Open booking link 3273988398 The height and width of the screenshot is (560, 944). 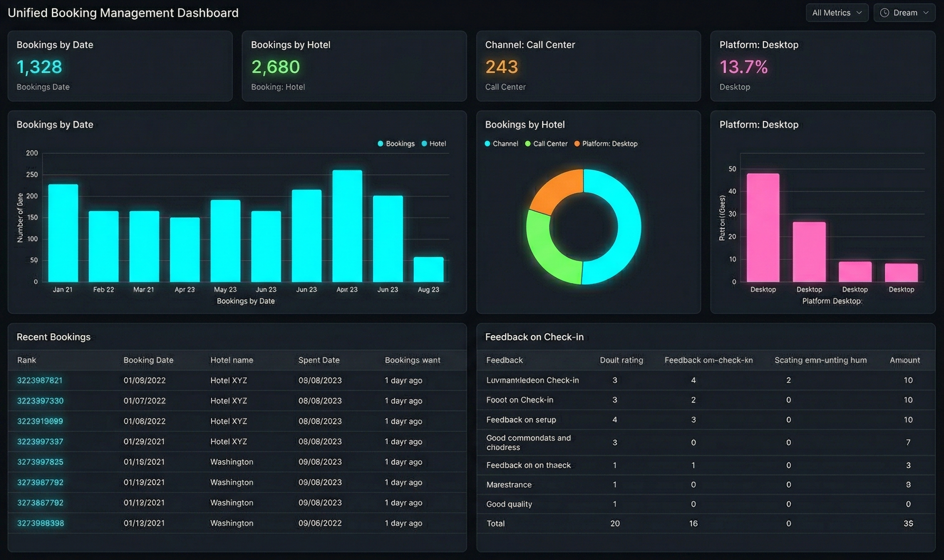[41, 523]
